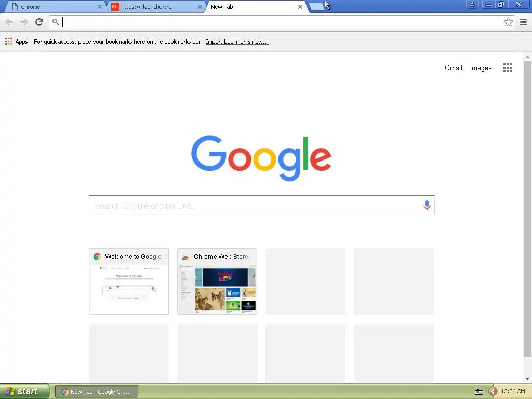Close the klauncher.ru tab
The width and height of the screenshot is (532, 399).
(x=200, y=7)
